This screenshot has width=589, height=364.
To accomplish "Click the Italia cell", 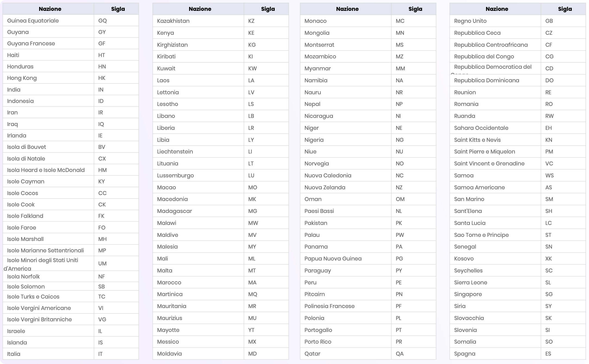I will tap(48, 354).
